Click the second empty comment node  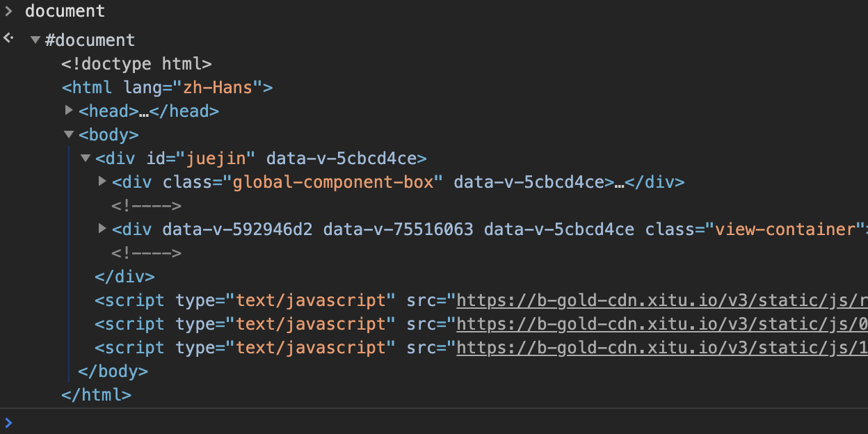coord(146,253)
